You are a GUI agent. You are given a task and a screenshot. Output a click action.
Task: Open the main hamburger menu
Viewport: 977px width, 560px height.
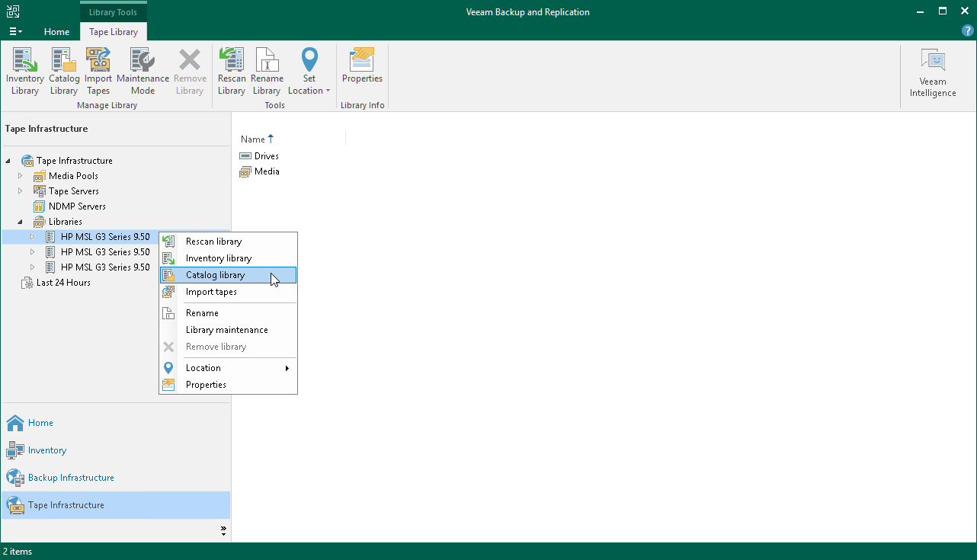pos(15,31)
